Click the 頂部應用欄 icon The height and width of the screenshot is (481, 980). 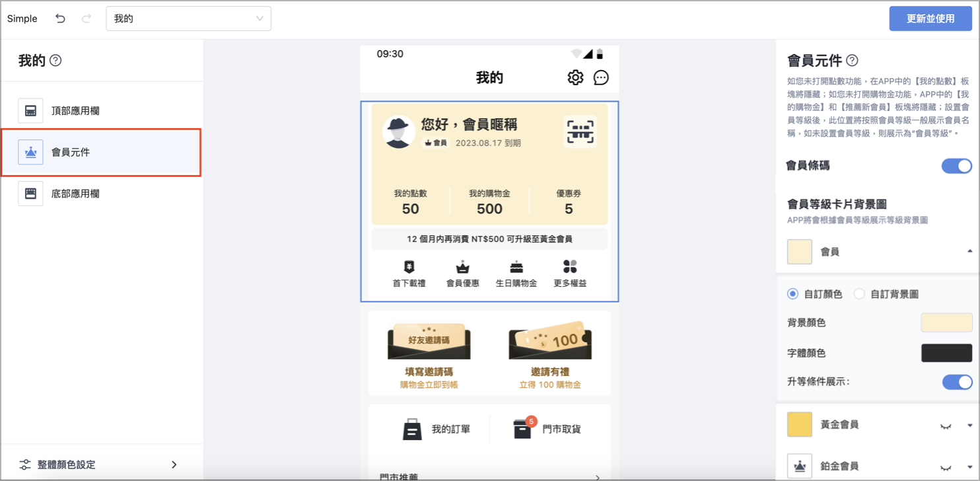[x=30, y=111]
